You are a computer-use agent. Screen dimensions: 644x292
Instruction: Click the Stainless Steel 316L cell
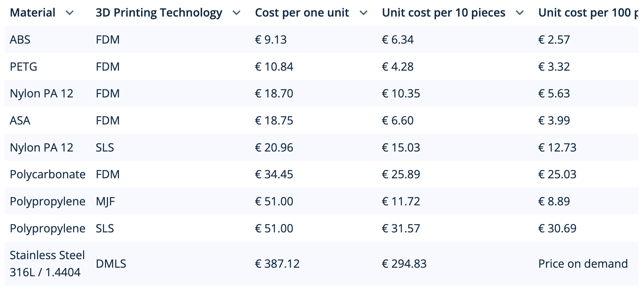pos(47,264)
